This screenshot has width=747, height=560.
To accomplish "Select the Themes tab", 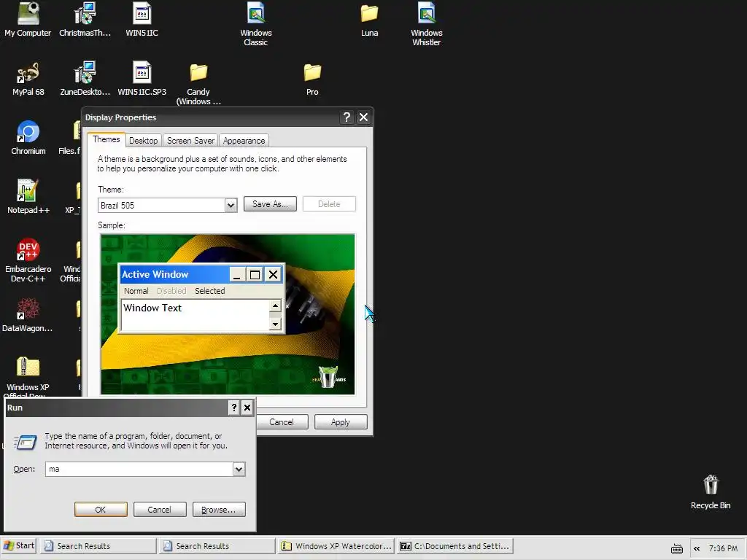I will pyautogui.click(x=107, y=139).
